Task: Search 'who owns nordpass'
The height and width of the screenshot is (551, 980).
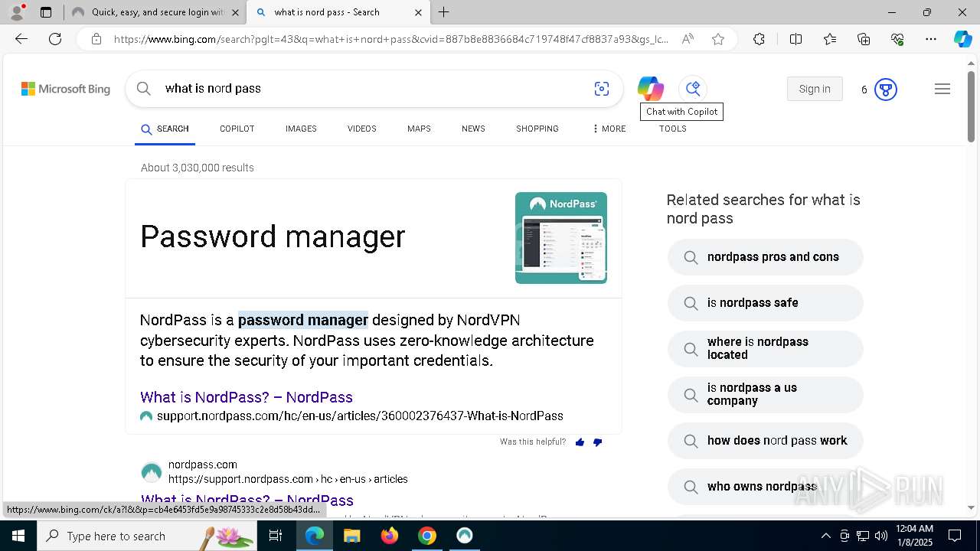Action: click(766, 487)
